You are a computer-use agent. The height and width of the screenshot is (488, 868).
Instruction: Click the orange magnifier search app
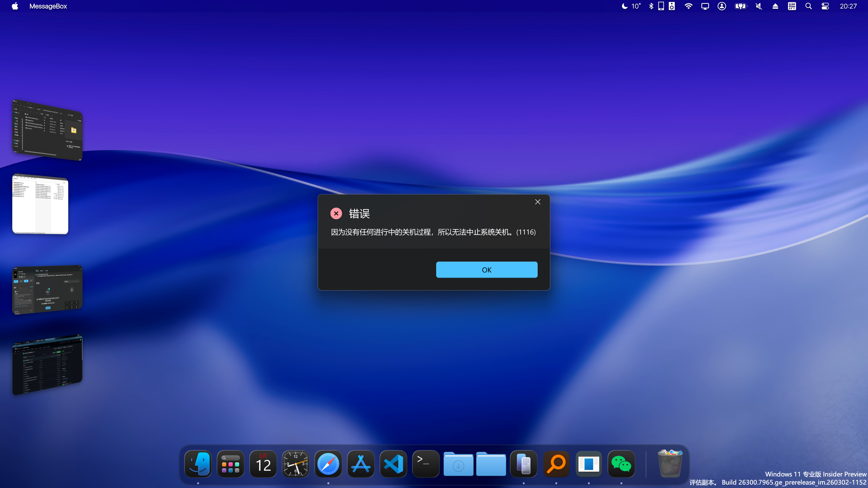(556, 464)
